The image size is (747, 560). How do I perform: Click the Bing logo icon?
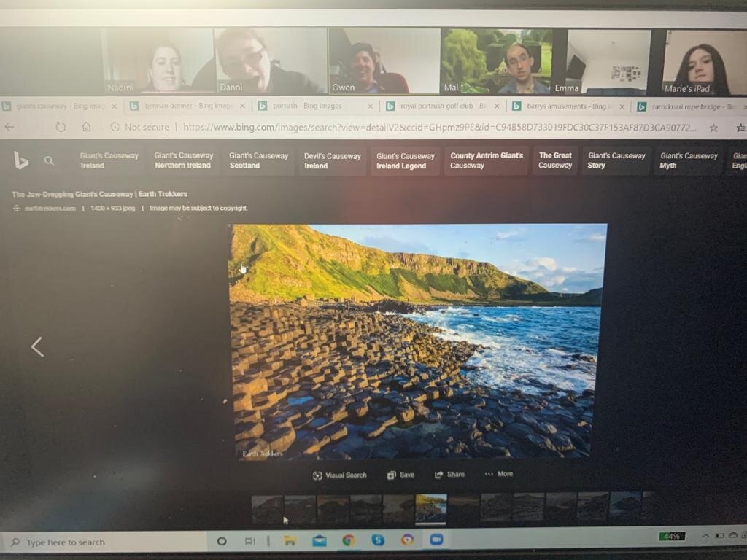(x=20, y=160)
